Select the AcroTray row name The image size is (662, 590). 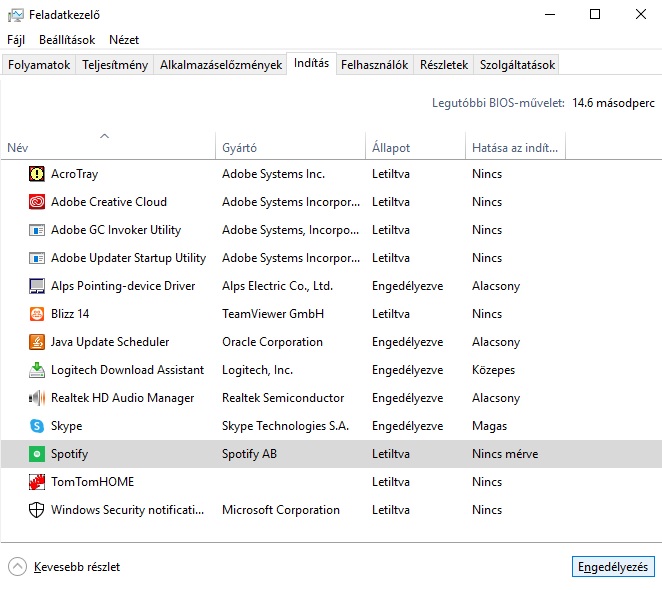click(75, 174)
